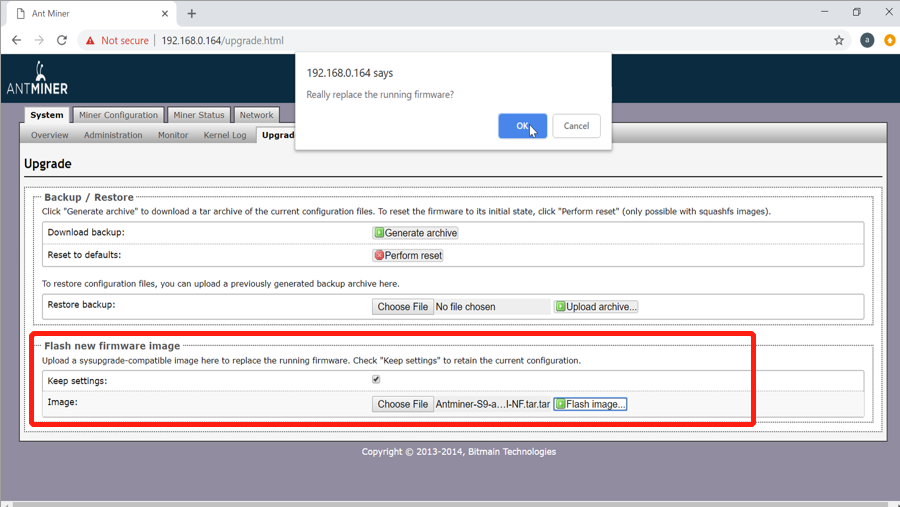Open the Kernel Log subtab
The width and height of the screenshot is (900, 507).
(x=225, y=135)
